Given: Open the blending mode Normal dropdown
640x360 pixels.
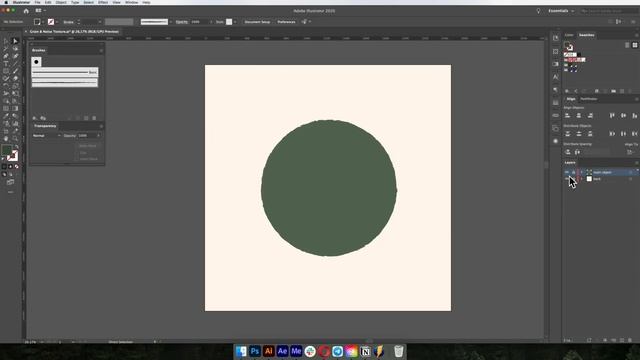Looking at the screenshot, I should (47, 136).
